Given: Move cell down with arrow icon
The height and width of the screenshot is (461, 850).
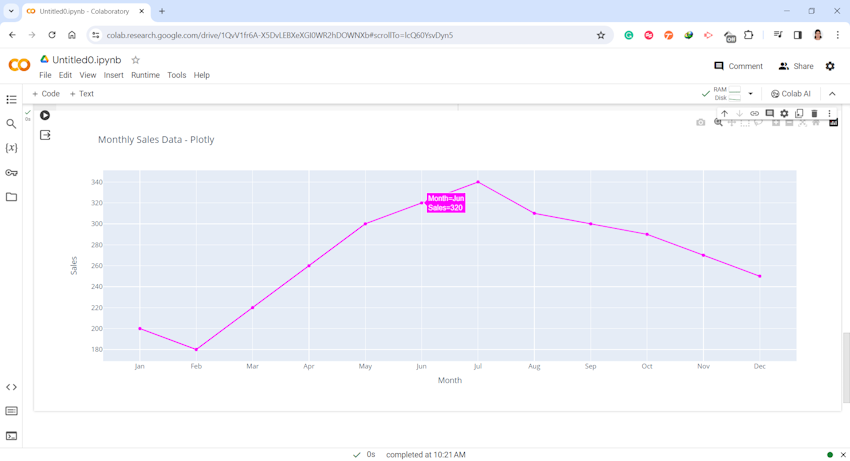Looking at the screenshot, I should 739,113.
